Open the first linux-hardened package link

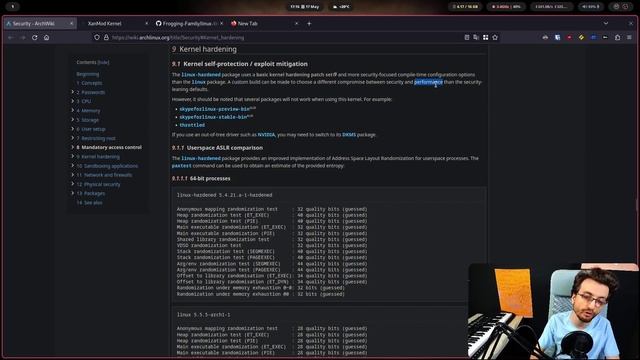(x=201, y=75)
